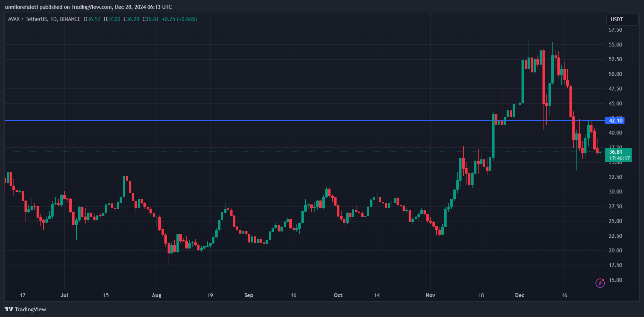Click the 15.00 price axis label
This screenshot has height=317, width=644.
615,280
